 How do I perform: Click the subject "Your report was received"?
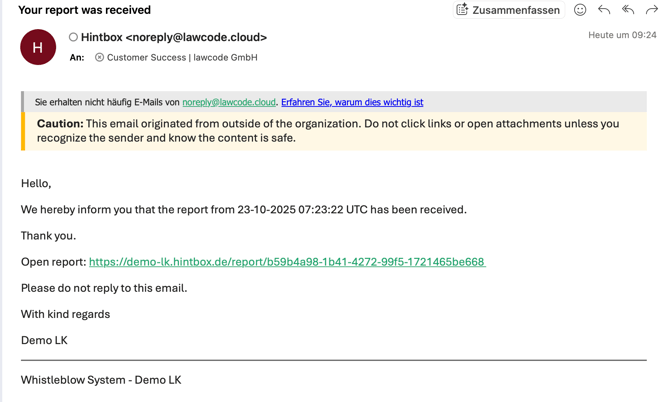(x=84, y=10)
